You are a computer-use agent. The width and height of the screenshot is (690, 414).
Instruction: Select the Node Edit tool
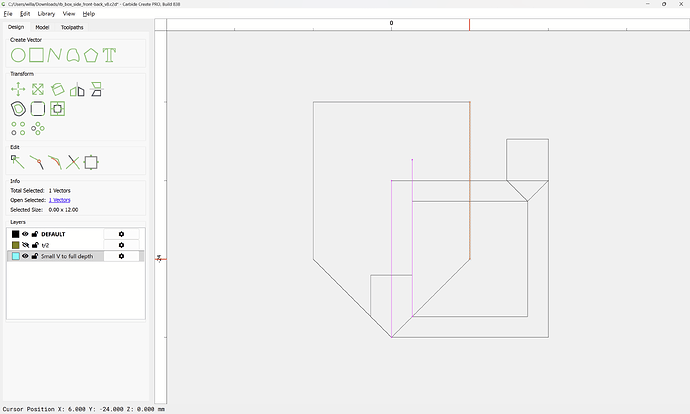(17, 161)
